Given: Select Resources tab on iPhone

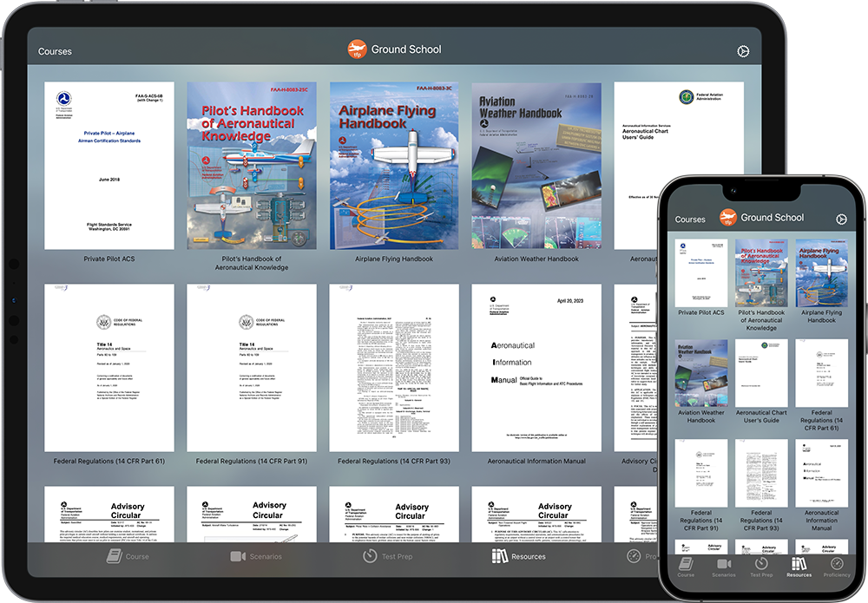Looking at the screenshot, I should (x=799, y=567).
